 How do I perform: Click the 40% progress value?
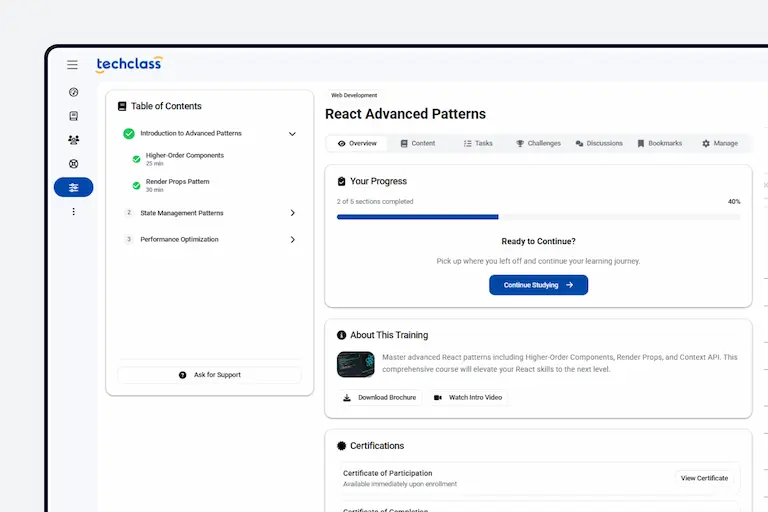pos(734,201)
